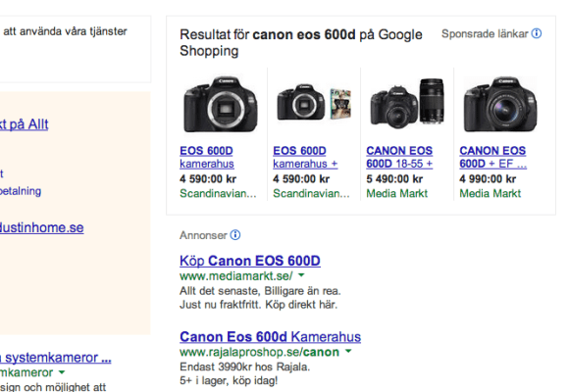Open Canon EOS 600D + EF lens thumbnail
This screenshot has height=392, width=569.
500,104
